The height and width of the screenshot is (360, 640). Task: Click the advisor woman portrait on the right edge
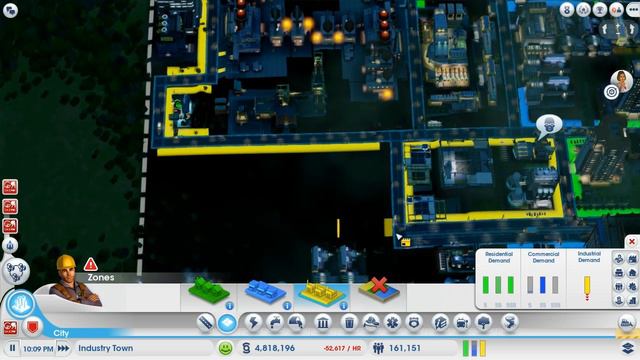pyautogui.click(x=622, y=81)
